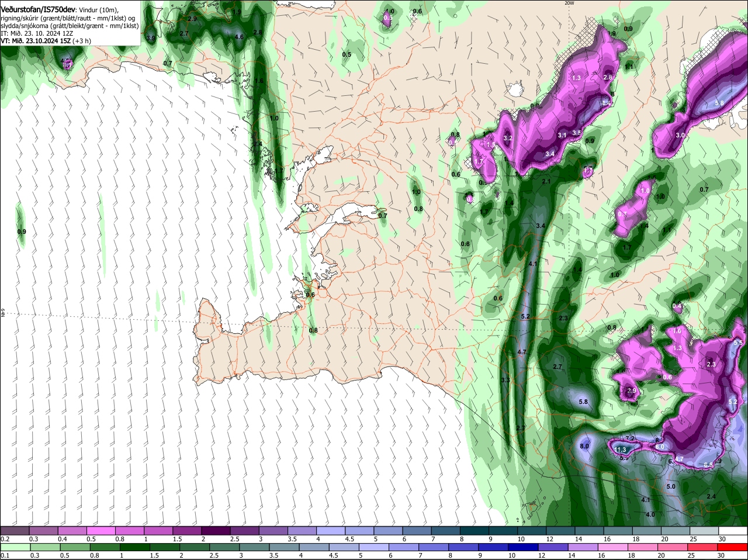
Task: Click the 2.1 value below the purple snow area
Action: (546, 182)
